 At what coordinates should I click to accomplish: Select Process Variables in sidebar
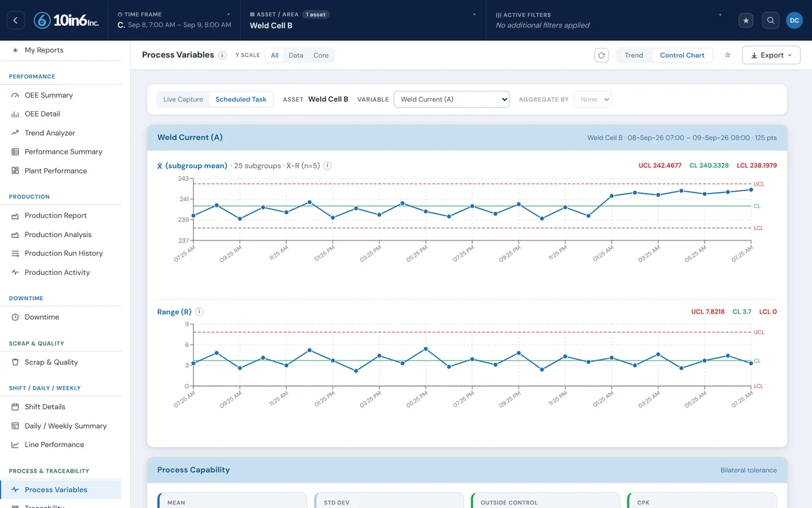[x=61, y=490]
